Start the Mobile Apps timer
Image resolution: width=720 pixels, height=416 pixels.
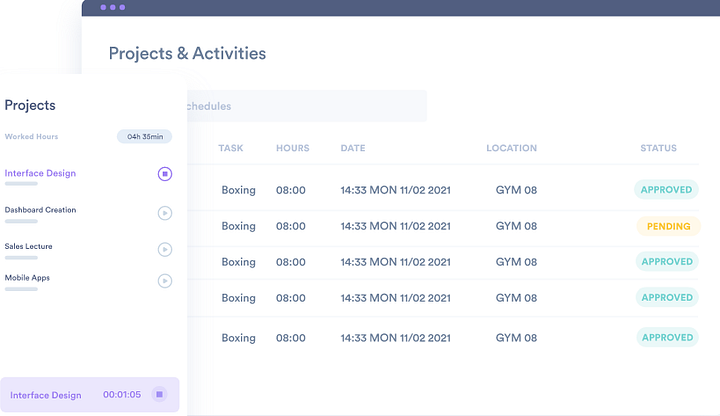165,281
